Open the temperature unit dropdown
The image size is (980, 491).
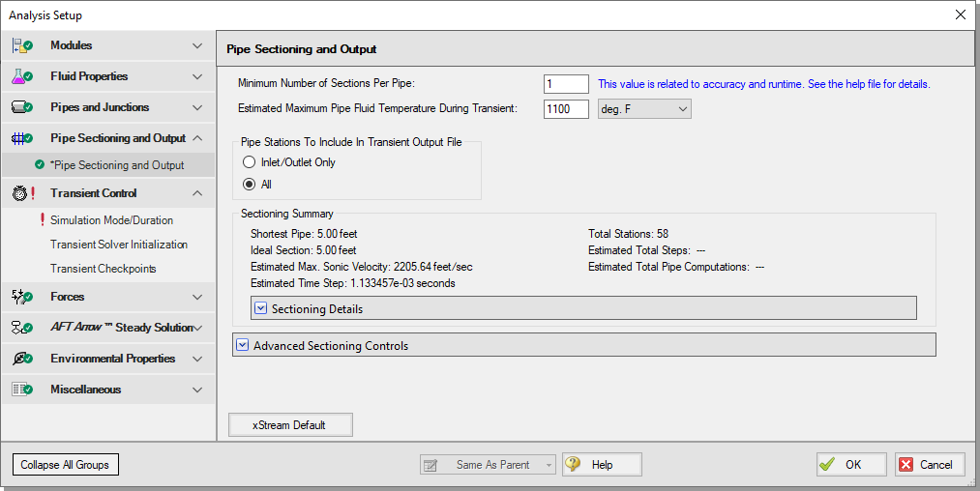(x=644, y=109)
